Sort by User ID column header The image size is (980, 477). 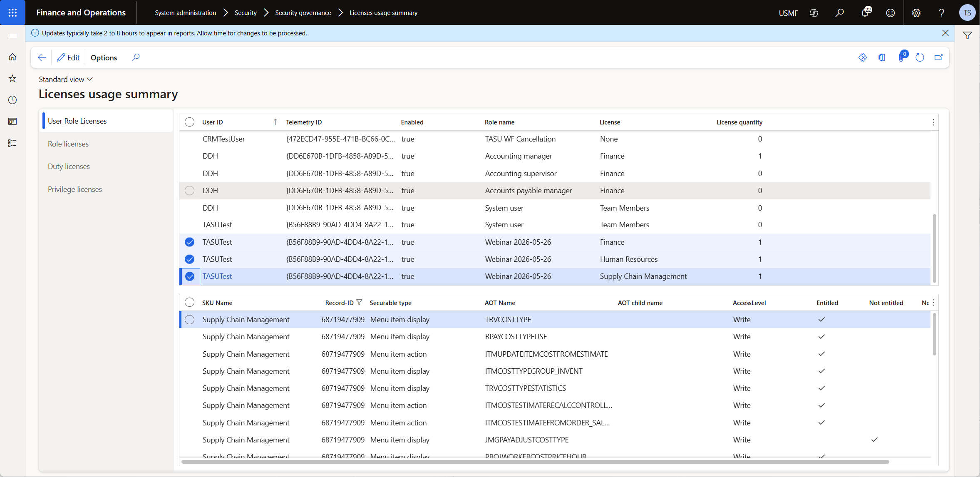pos(212,122)
